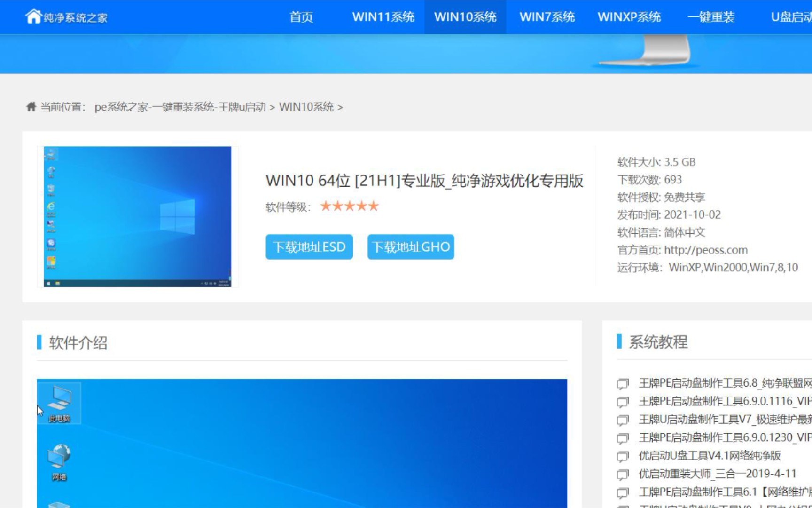Open the official homepage link http://peoss.com

point(706,250)
